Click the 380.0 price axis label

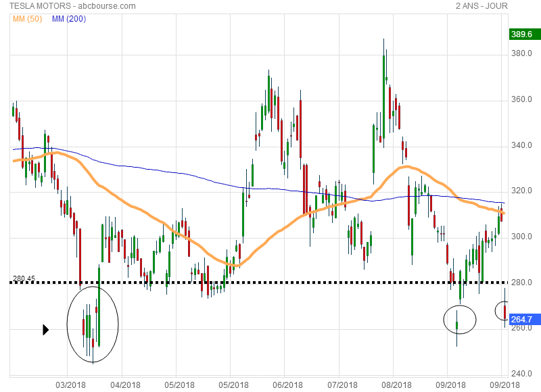[521, 53]
